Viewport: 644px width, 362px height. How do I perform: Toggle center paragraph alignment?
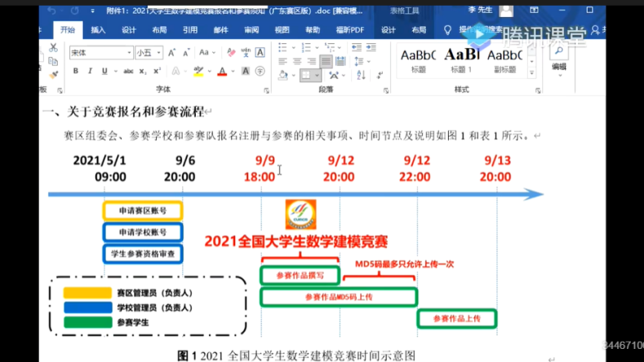tap(297, 62)
